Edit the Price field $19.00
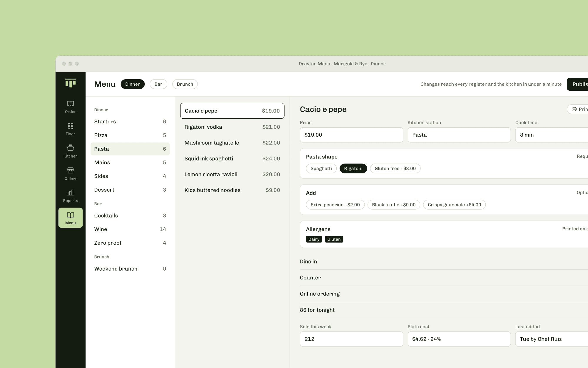Viewport: 588px width, 368px height. click(352, 135)
